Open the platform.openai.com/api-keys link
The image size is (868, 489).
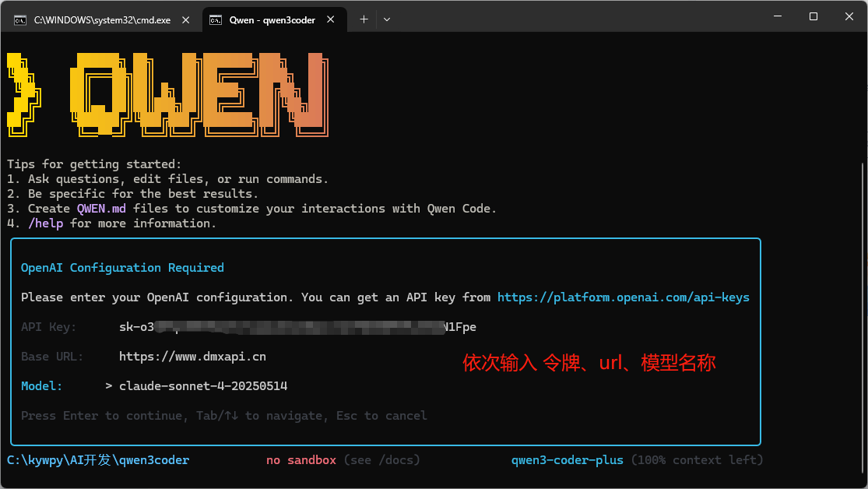coord(623,297)
